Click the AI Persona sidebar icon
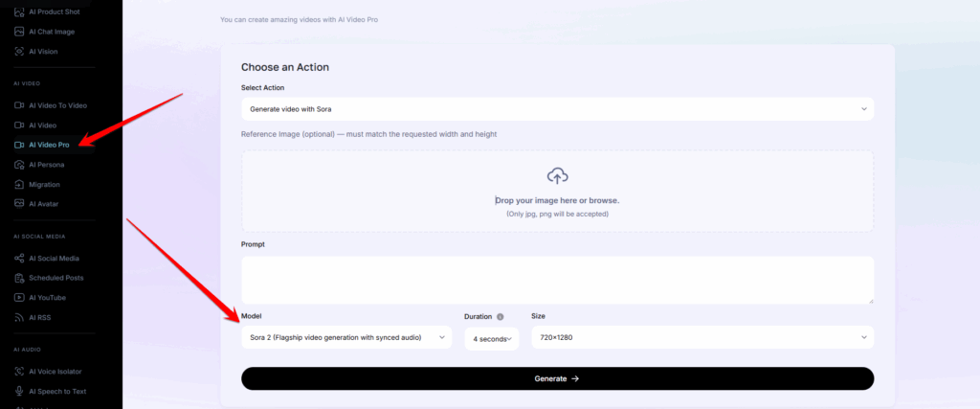 point(19,165)
